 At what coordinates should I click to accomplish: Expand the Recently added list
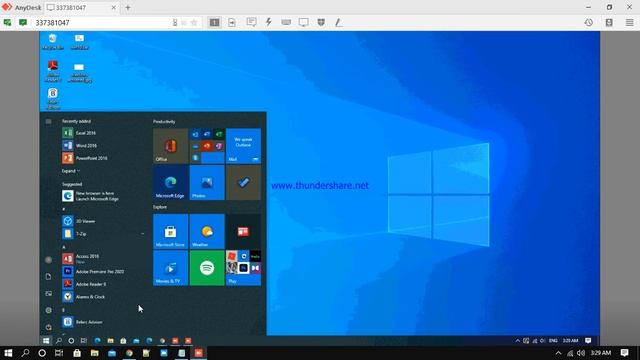(x=71, y=171)
